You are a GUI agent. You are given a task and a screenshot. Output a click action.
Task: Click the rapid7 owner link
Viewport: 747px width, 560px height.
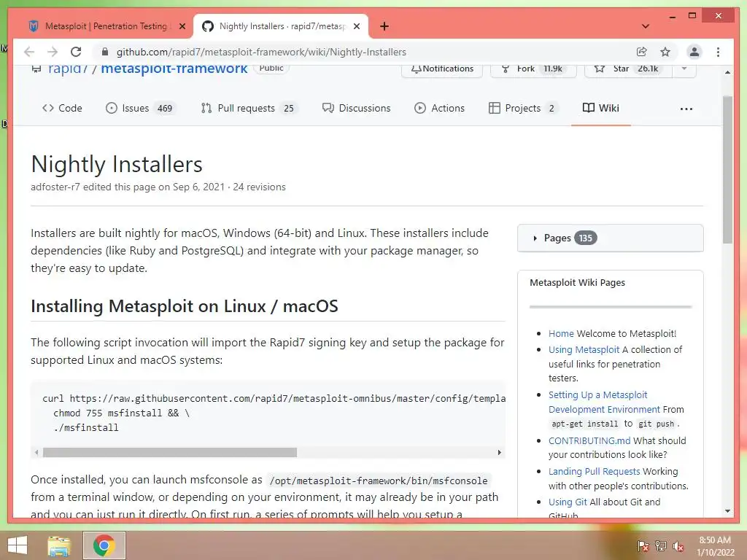pos(68,69)
